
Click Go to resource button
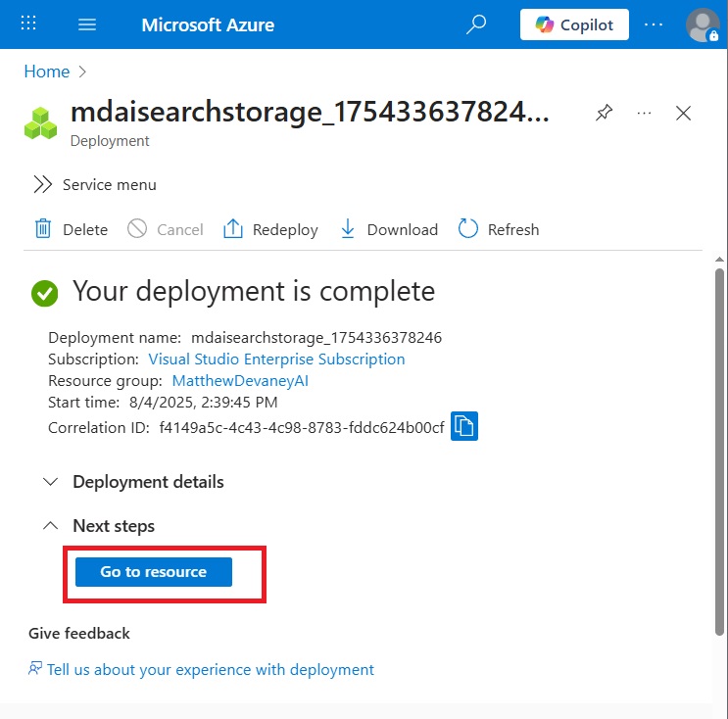(154, 572)
